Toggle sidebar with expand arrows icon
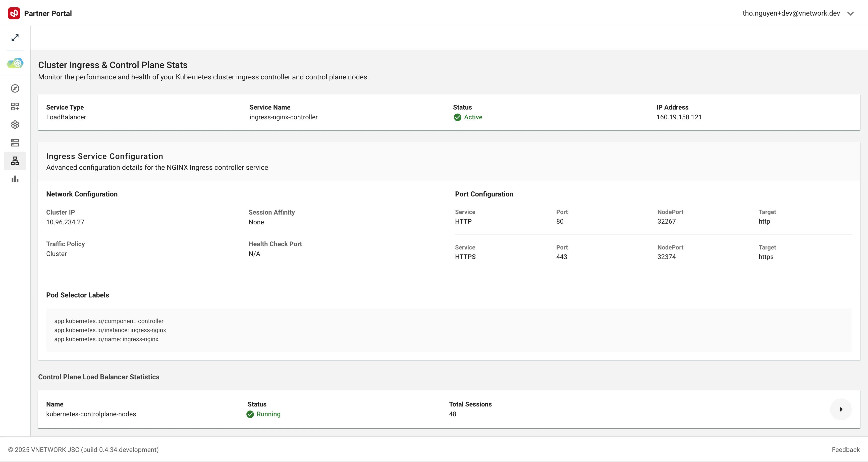 pos(15,38)
